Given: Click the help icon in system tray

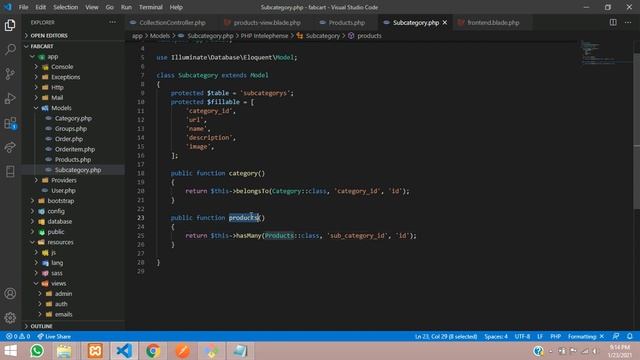Looking at the screenshot, I should pyautogui.click(x=538, y=351).
